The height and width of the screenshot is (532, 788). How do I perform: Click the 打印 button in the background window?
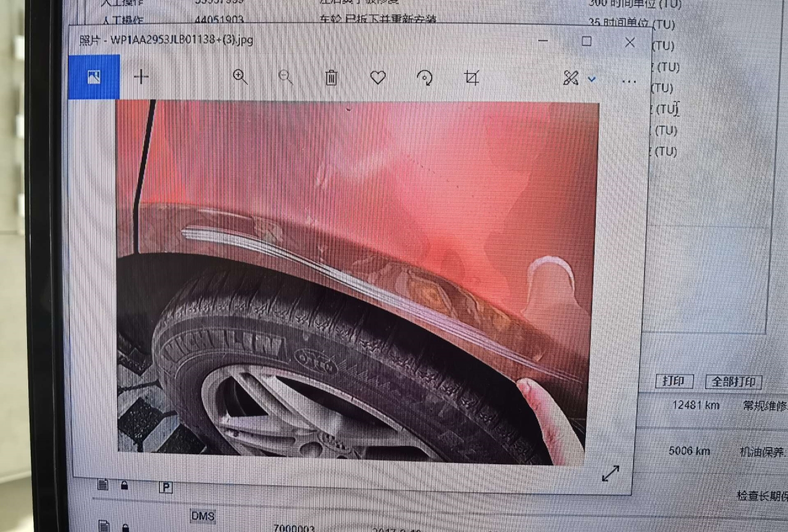coord(674,381)
